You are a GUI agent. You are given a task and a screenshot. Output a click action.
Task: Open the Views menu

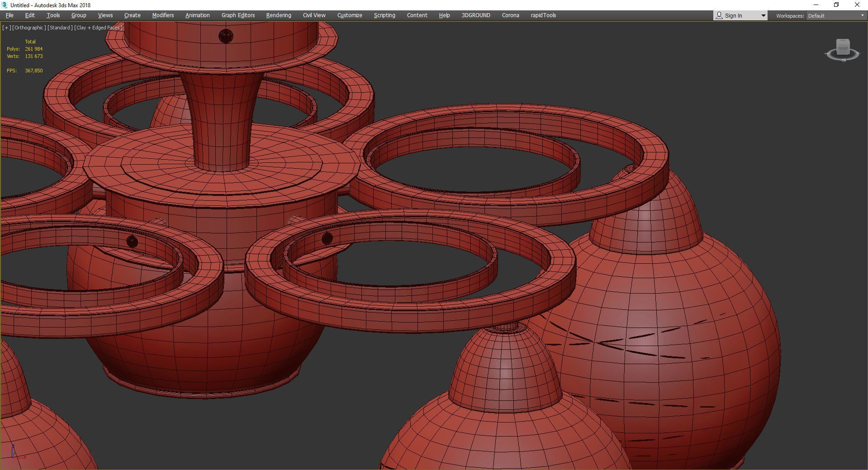click(105, 15)
